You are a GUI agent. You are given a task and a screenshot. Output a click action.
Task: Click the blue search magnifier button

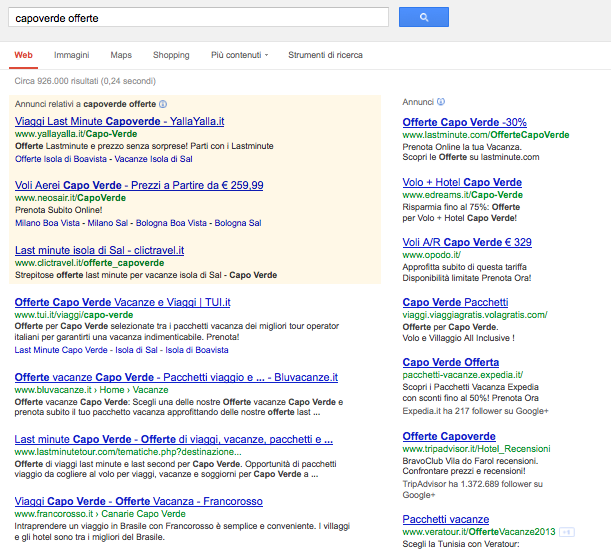point(424,17)
